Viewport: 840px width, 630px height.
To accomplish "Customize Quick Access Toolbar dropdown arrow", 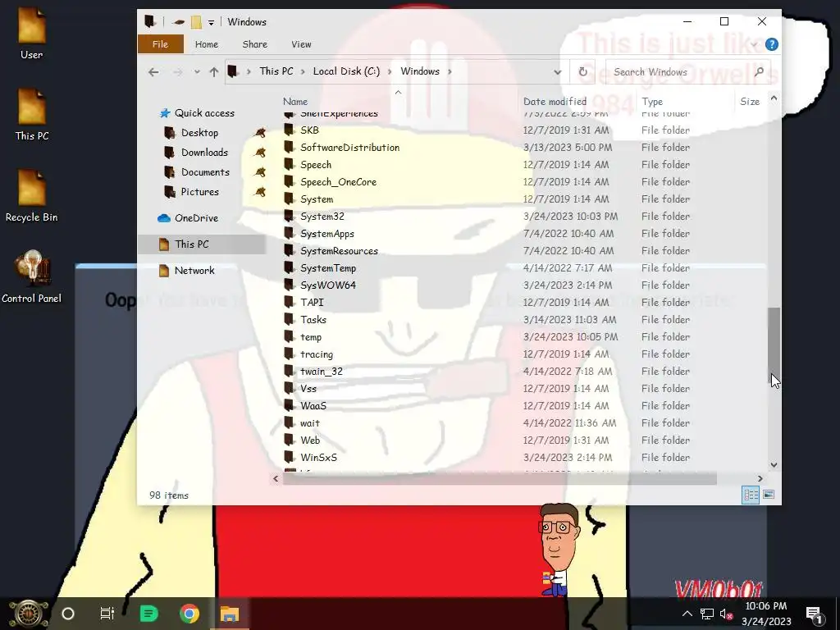I will click(x=211, y=22).
